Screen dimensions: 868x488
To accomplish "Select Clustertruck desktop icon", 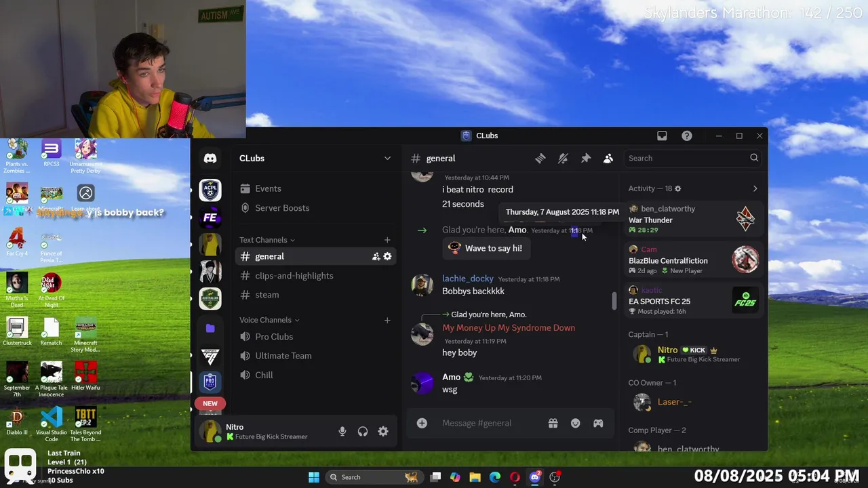I will (x=17, y=331).
